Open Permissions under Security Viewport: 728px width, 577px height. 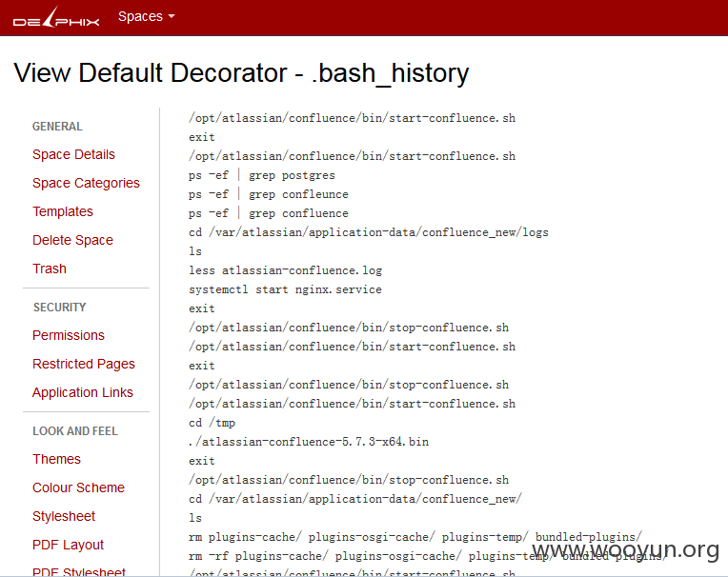point(69,335)
